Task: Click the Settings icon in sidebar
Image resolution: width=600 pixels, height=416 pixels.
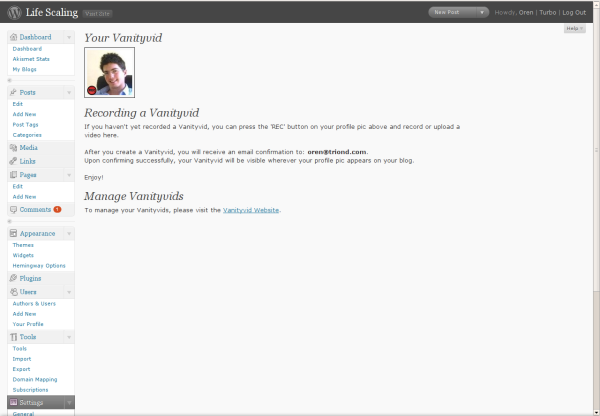Action: pyautogui.click(x=13, y=402)
